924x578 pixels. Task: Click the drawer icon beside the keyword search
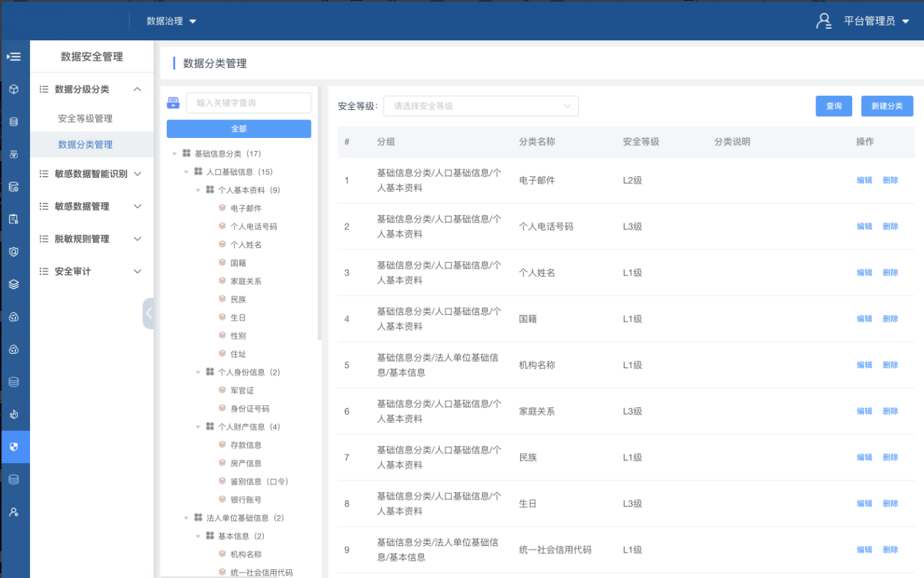tap(174, 103)
